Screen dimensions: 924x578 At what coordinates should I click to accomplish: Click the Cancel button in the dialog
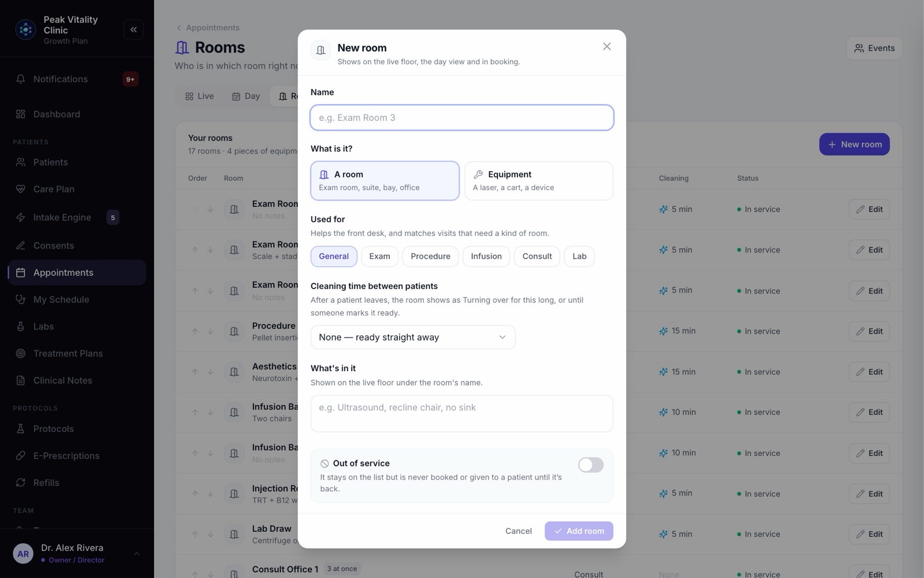click(x=519, y=531)
